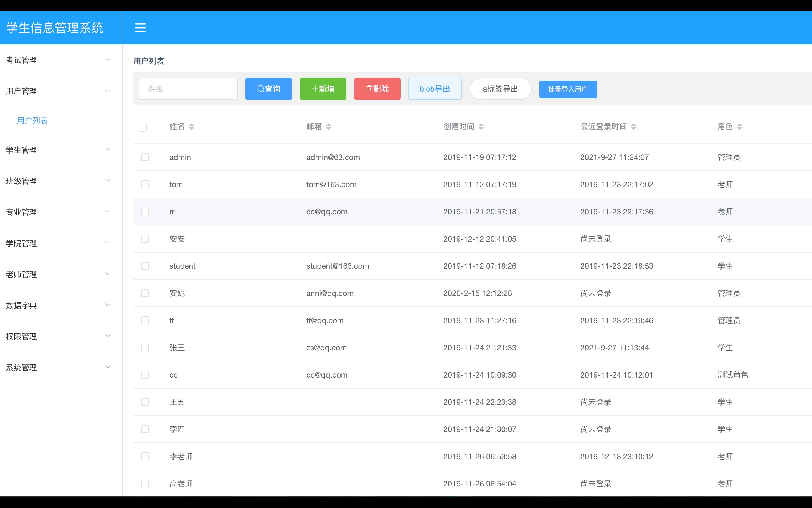
Task: Open 数据字典 menu label
Action: 21,305
